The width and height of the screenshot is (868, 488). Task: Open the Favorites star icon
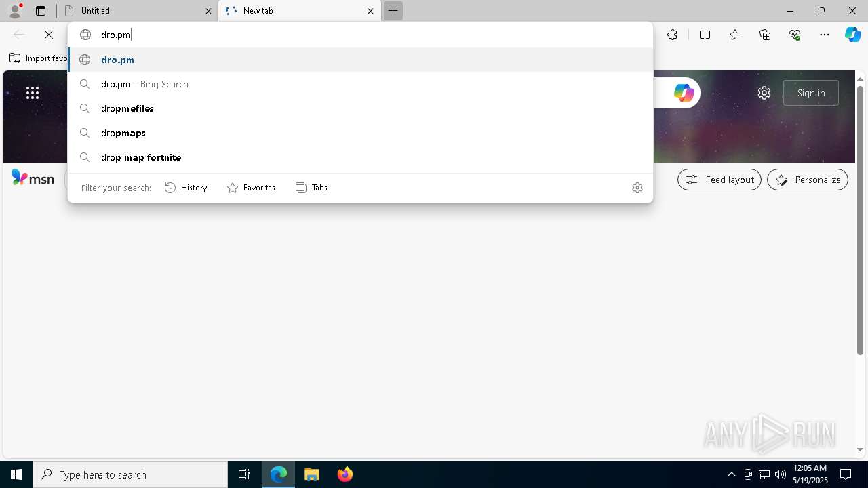point(735,35)
